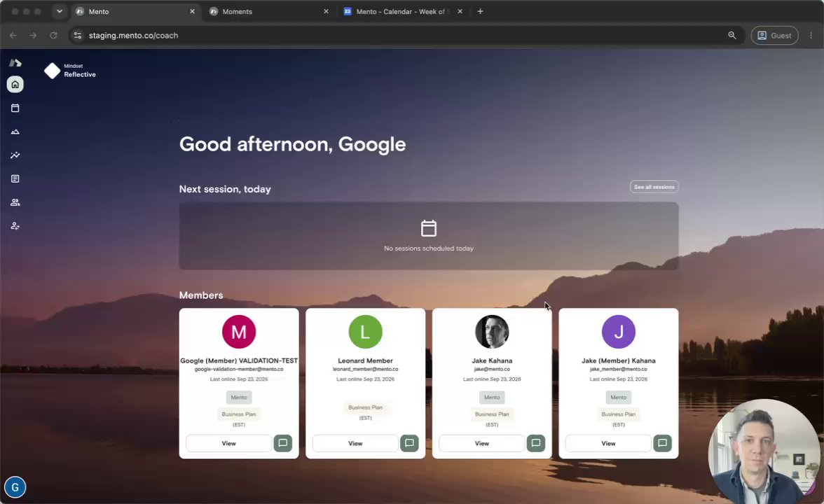Screen dimensions: 824x504
Task: Switch to the Moments tab
Action: pyautogui.click(x=268, y=11)
